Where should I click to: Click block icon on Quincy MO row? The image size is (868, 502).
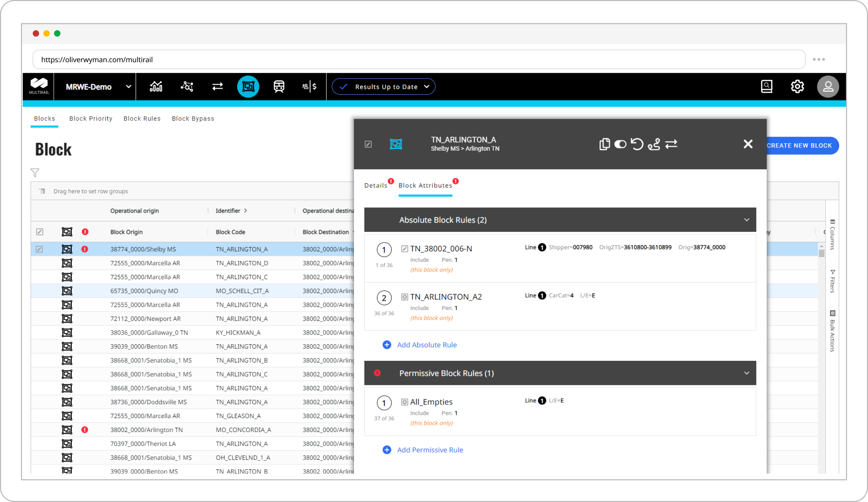coord(67,291)
